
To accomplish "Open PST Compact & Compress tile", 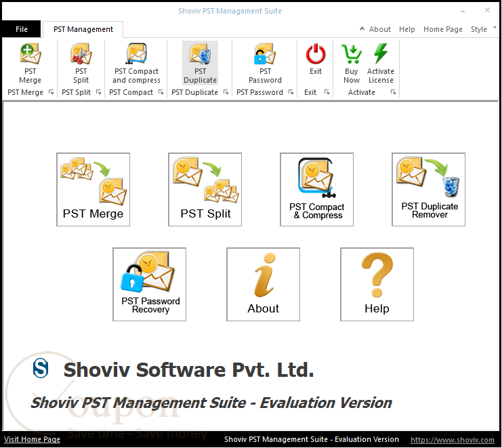I will (316, 190).
